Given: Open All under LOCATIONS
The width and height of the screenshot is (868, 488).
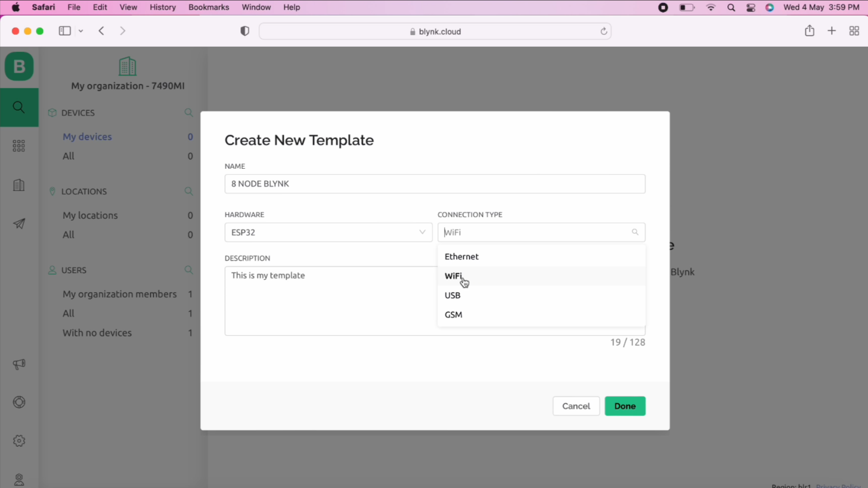Looking at the screenshot, I should point(69,234).
